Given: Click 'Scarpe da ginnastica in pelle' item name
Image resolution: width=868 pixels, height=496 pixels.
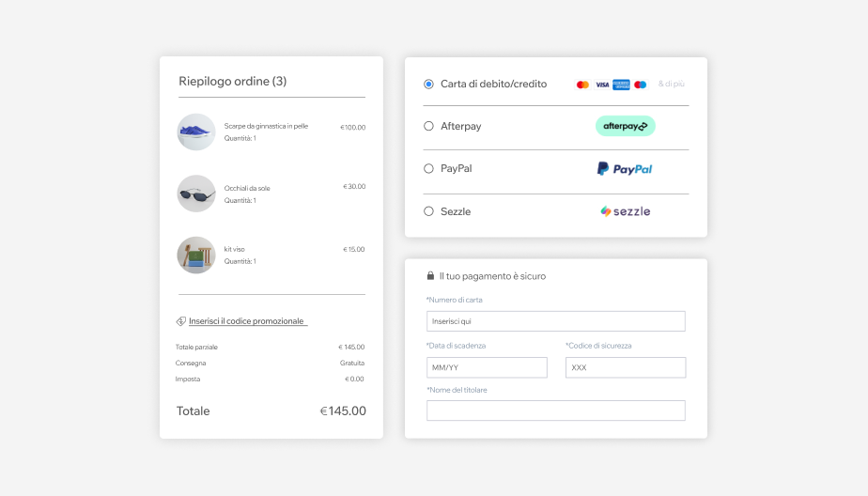Looking at the screenshot, I should click(266, 126).
